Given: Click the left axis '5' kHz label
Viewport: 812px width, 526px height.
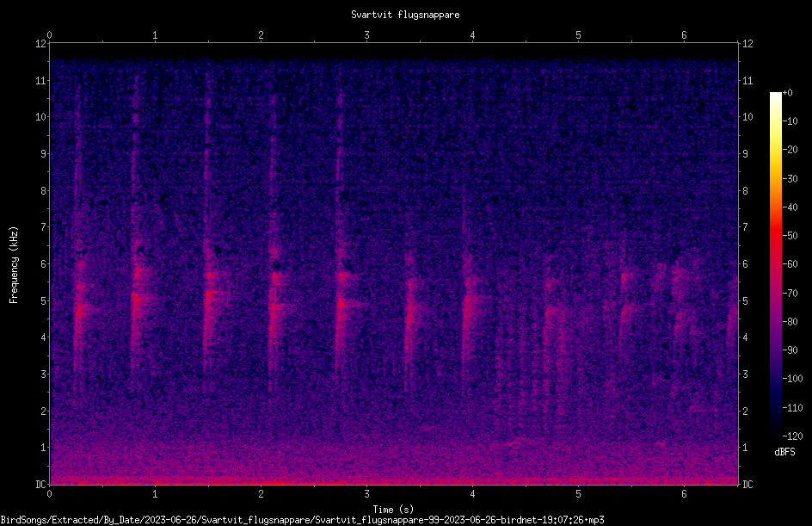Looking at the screenshot, I should (x=44, y=300).
